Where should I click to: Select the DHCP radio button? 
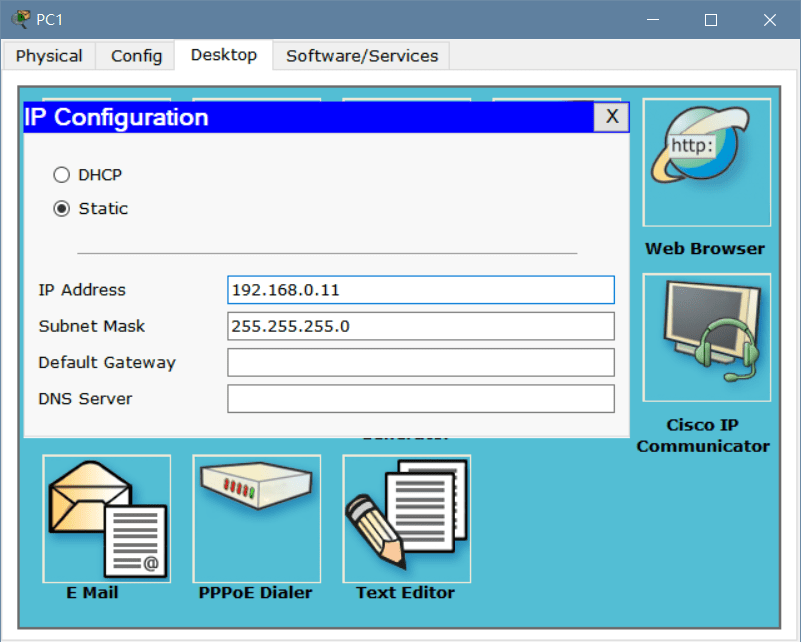point(62,175)
